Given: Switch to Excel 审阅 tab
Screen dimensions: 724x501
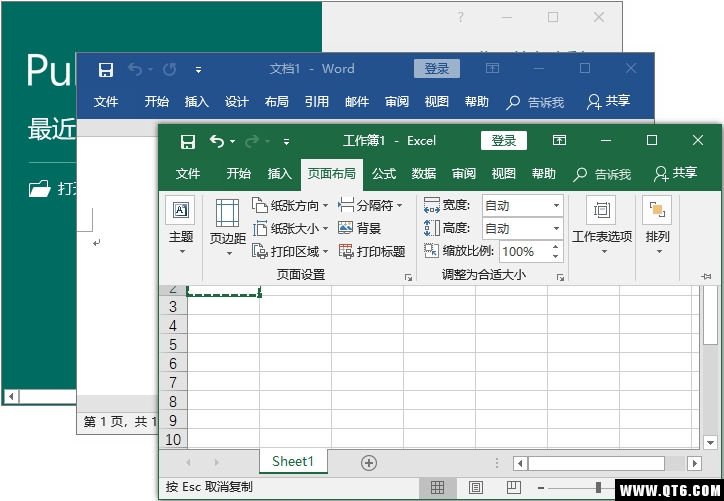Looking at the screenshot, I should [464, 174].
